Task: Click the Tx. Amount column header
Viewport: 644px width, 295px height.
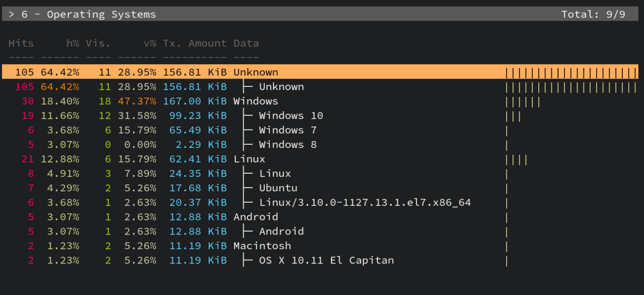Action: click(x=194, y=43)
